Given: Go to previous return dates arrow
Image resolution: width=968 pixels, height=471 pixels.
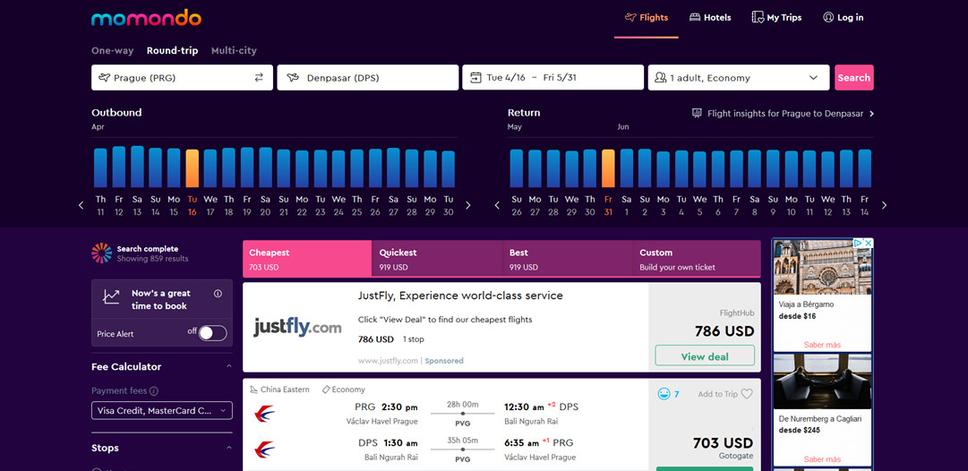Looking at the screenshot, I should (x=497, y=205).
